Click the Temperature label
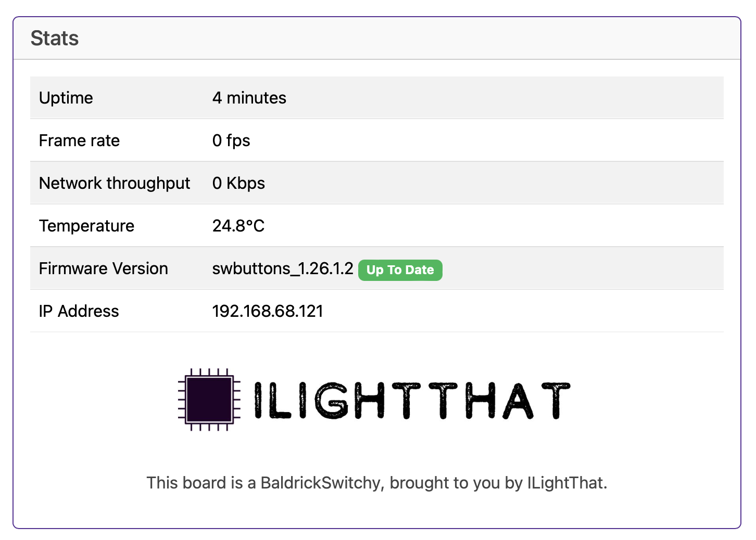Viewport: 756px width, 540px height. pos(86,226)
